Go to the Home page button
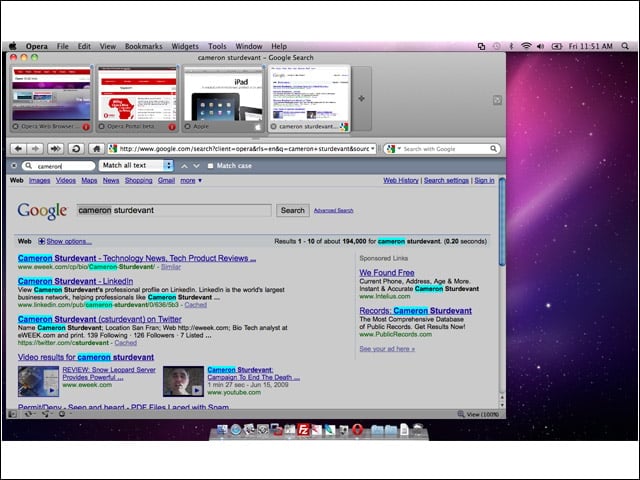The height and width of the screenshot is (480, 640). pyautogui.click(x=96, y=149)
